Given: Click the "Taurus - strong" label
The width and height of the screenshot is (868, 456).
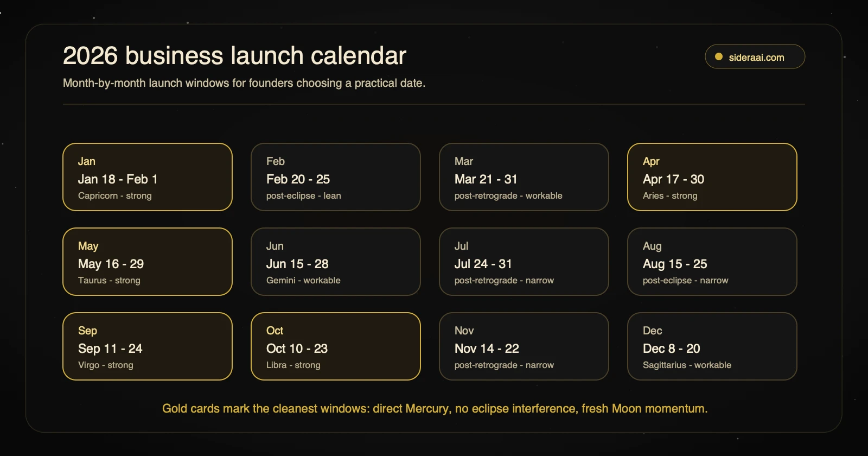Looking at the screenshot, I should [x=109, y=280].
